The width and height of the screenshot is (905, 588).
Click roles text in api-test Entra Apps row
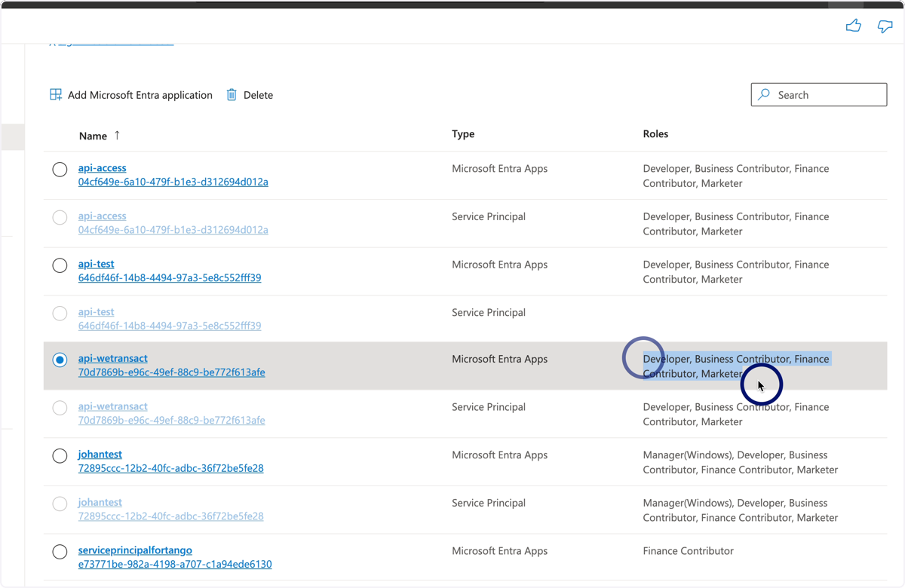pos(736,271)
